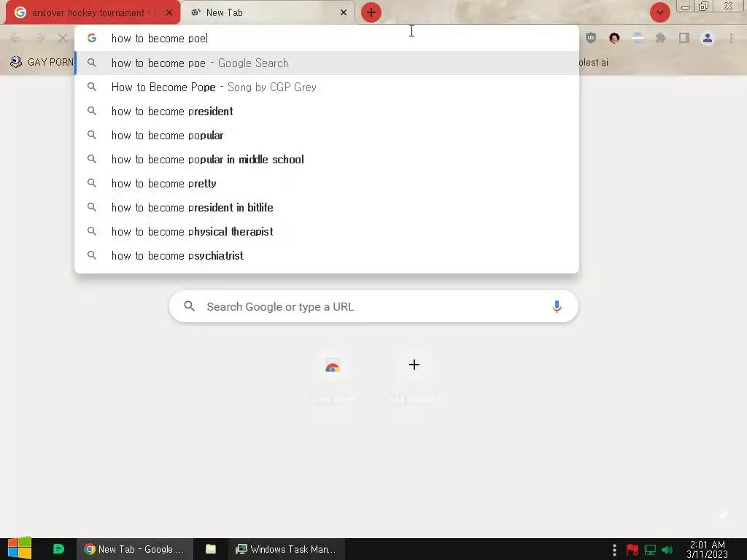Select suggestion 'how to become psychiatrist'
Viewport: 747px width, 560px height.
pos(327,255)
